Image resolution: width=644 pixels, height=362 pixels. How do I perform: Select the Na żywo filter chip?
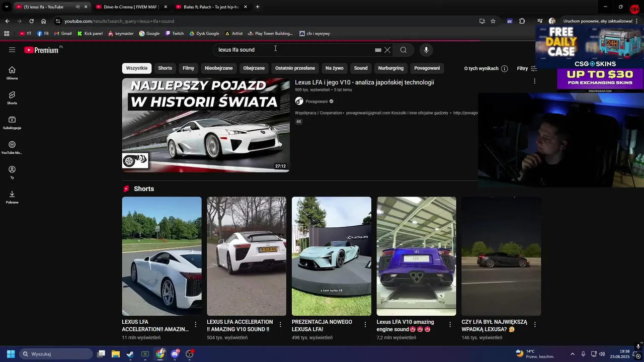[x=335, y=68]
